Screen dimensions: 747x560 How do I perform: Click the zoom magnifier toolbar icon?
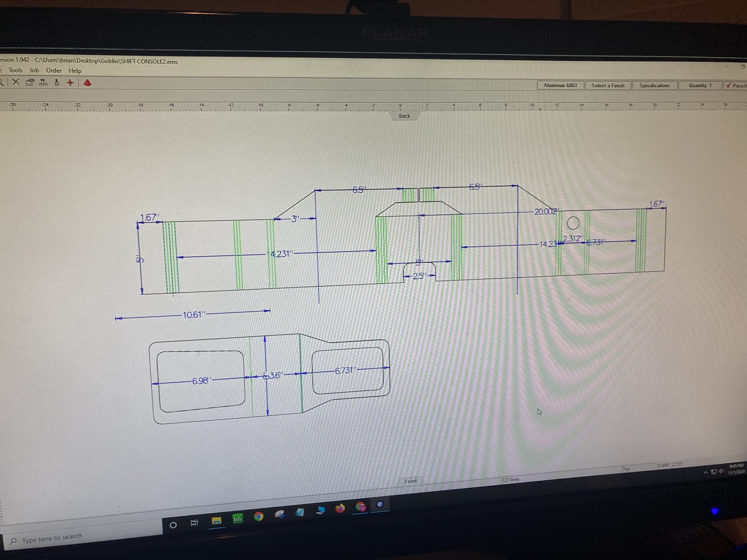[x=2, y=82]
